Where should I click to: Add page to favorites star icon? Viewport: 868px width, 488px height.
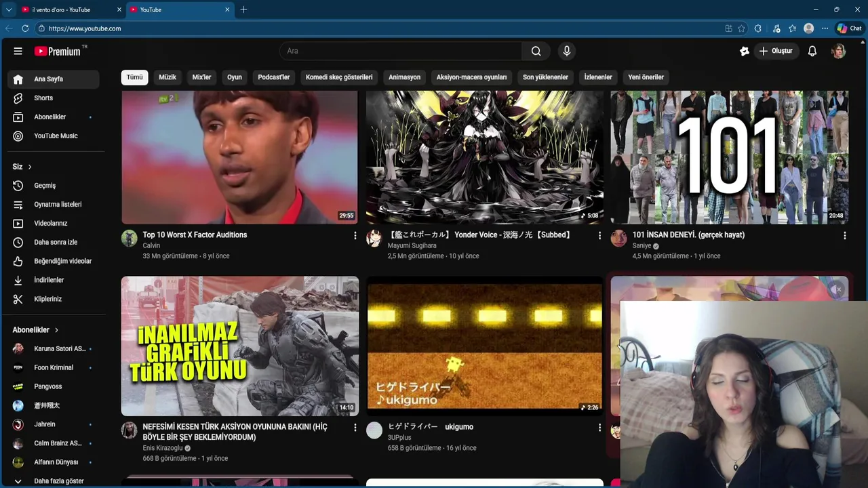[741, 28]
